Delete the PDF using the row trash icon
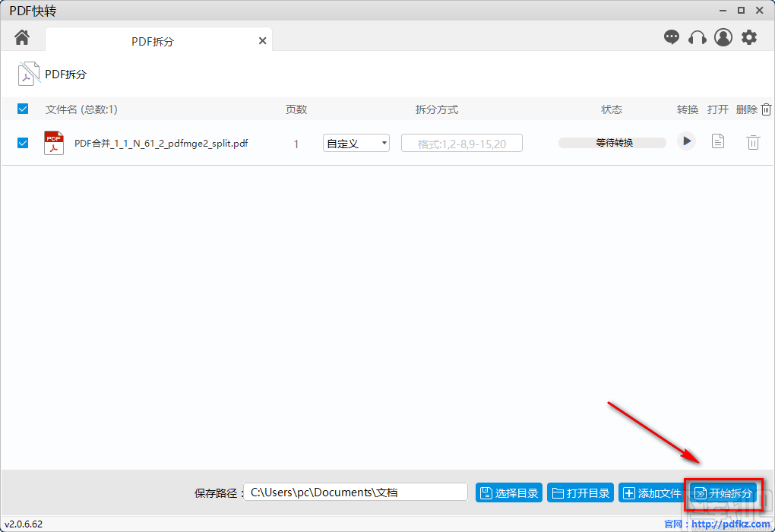 point(753,141)
